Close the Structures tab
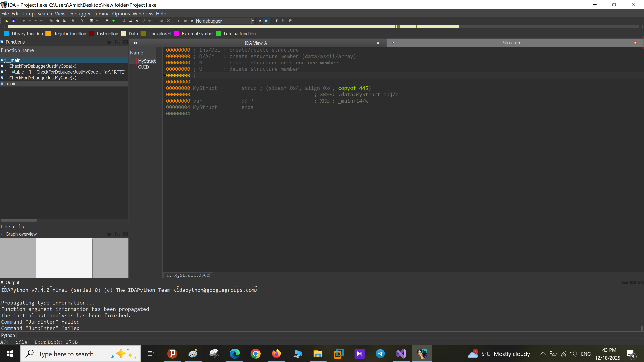Image resolution: width=644 pixels, height=362 pixels. pyautogui.click(x=635, y=43)
